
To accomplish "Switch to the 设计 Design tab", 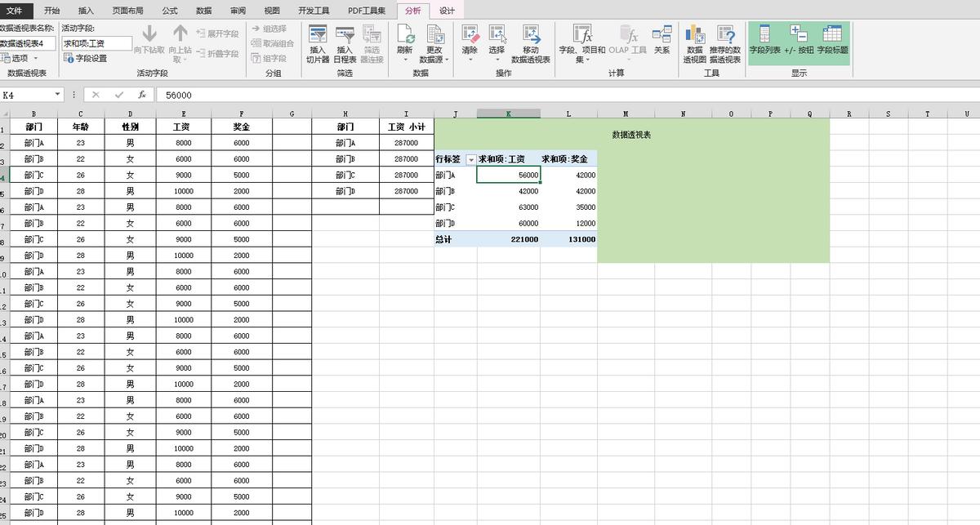I will (x=447, y=11).
